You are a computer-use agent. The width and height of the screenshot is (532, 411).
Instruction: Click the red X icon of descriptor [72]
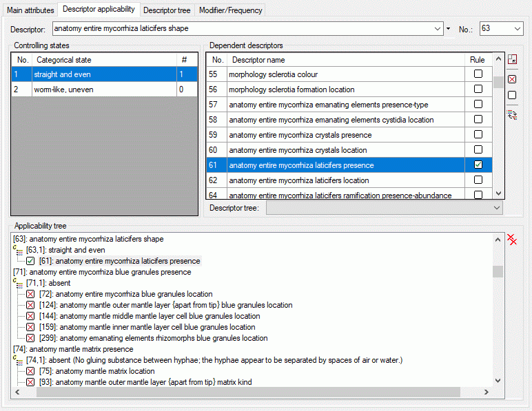pyautogui.click(x=30, y=294)
